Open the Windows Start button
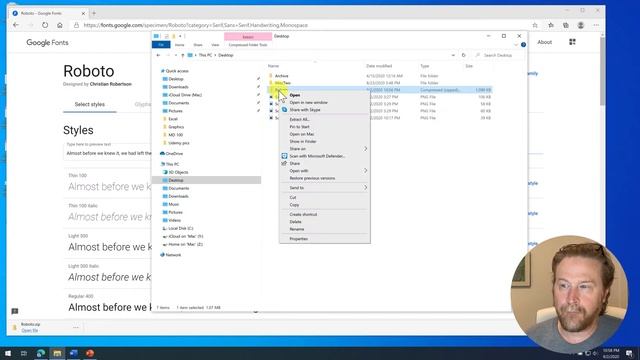Screen dimensions: 640x360 click(8, 353)
